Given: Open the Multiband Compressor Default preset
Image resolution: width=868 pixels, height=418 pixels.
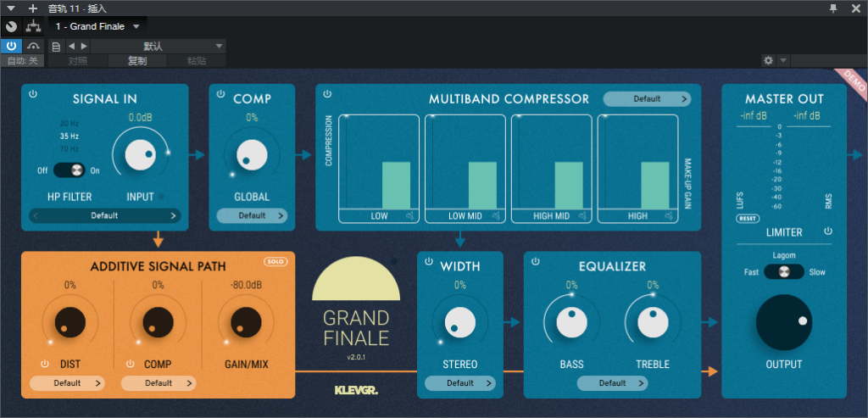Looking at the screenshot, I should coord(647,99).
